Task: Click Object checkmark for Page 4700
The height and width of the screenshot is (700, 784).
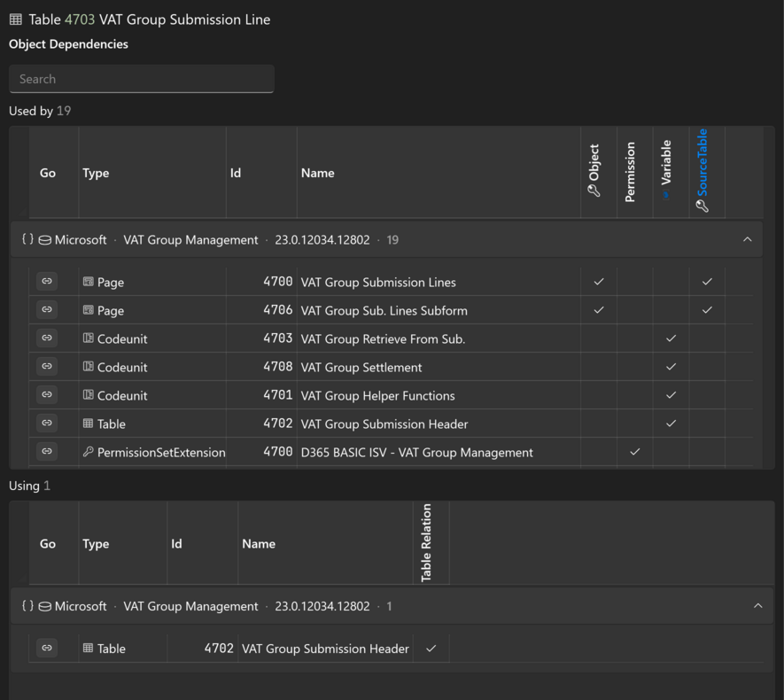Action: pos(599,282)
